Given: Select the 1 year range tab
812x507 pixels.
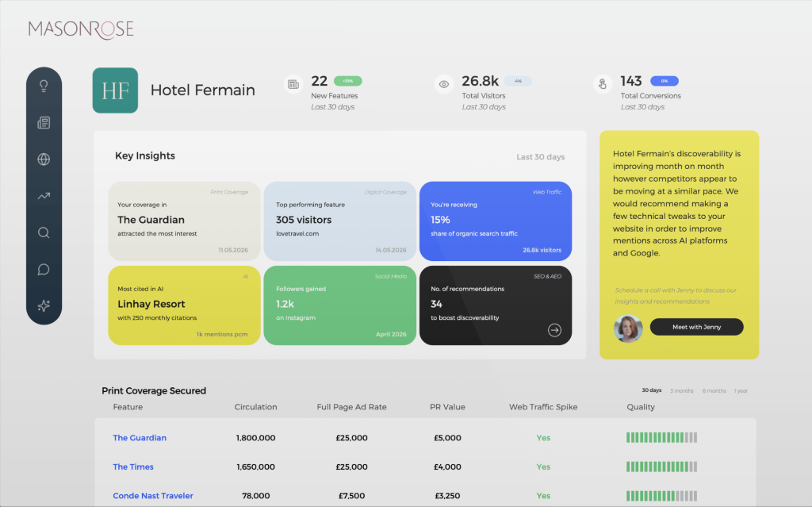Looking at the screenshot, I should 741,391.
